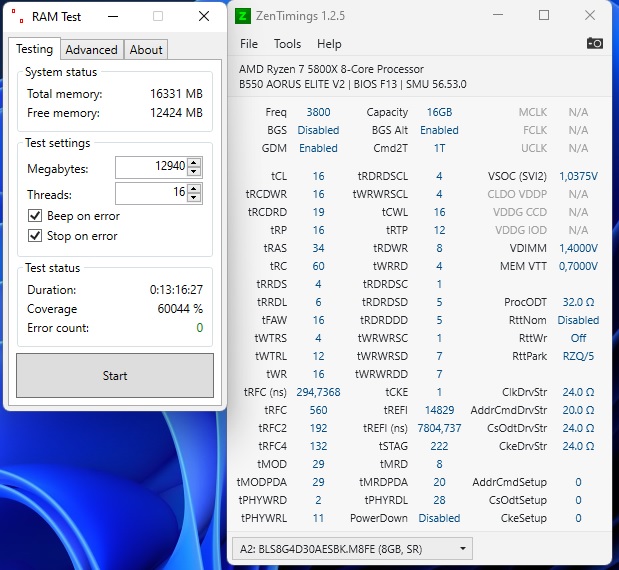Click the tRCDRD value 19
The image size is (619, 570).
tap(318, 212)
